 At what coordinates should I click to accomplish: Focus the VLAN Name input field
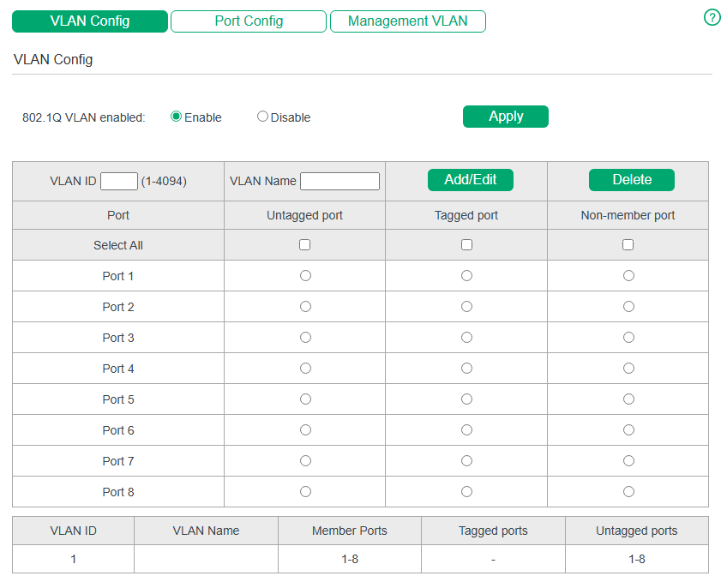tap(339, 181)
